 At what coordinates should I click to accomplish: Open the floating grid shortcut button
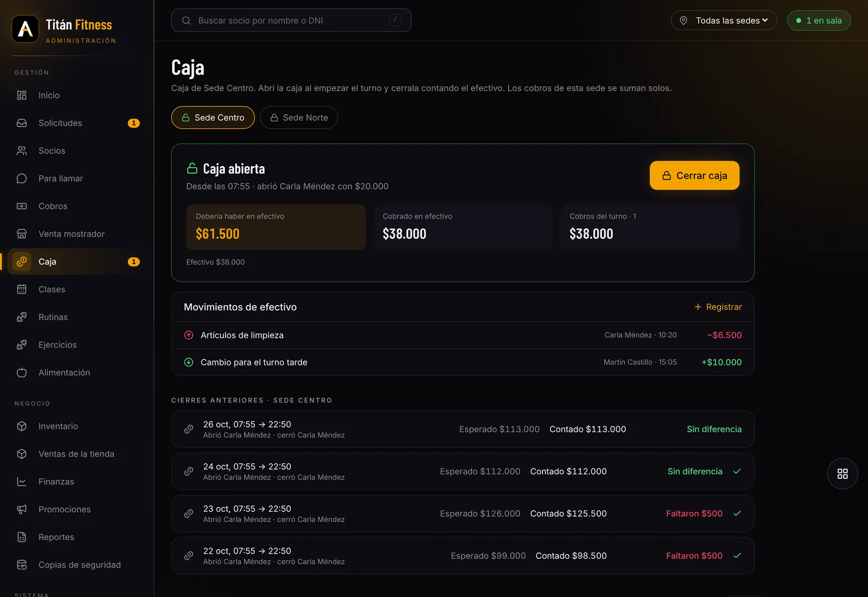pyautogui.click(x=843, y=474)
